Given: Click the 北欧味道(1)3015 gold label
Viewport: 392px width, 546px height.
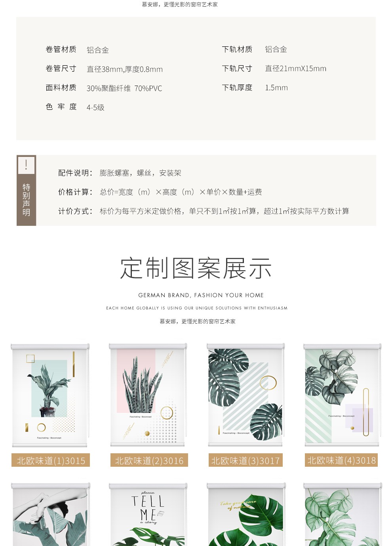Looking at the screenshot, I should click(x=51, y=460).
